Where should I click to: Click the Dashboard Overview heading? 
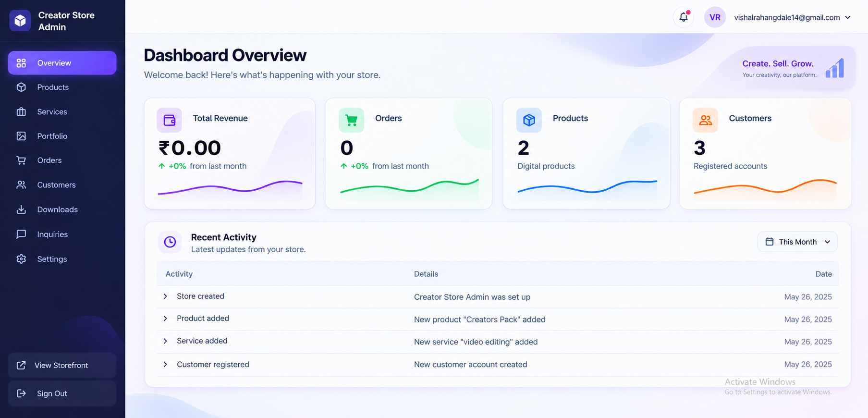pyautogui.click(x=225, y=55)
